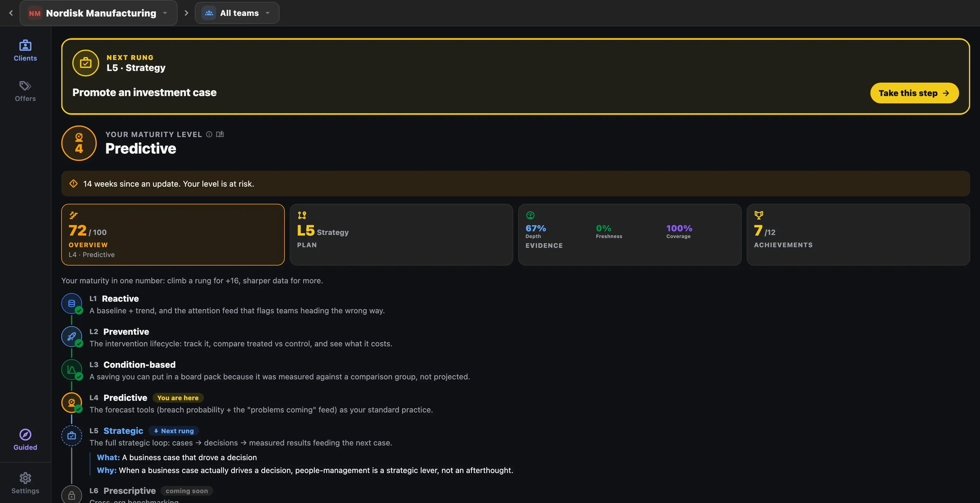
Task: Click the L5 Strategic briefcase icon
Action: [x=72, y=436]
